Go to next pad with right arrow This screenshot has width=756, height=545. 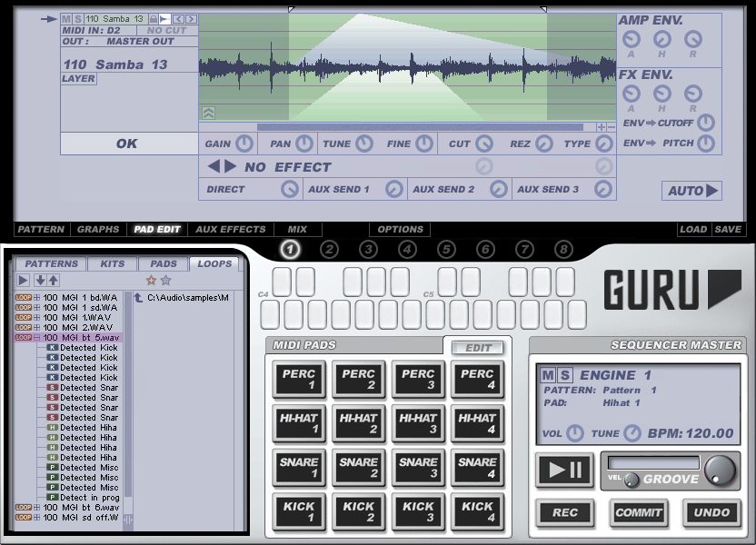point(192,19)
